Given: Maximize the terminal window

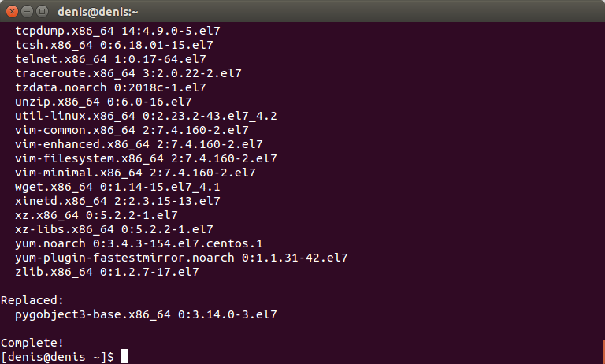Looking at the screenshot, I should [x=42, y=12].
